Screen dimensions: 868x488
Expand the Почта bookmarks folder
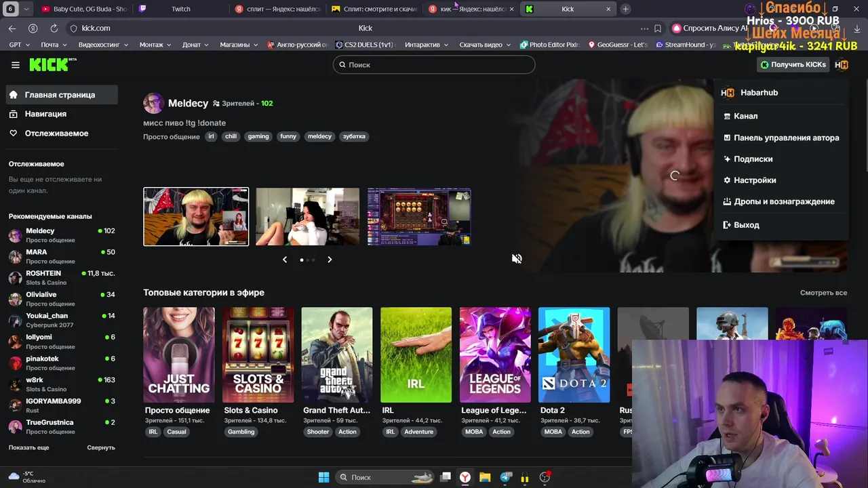point(53,45)
